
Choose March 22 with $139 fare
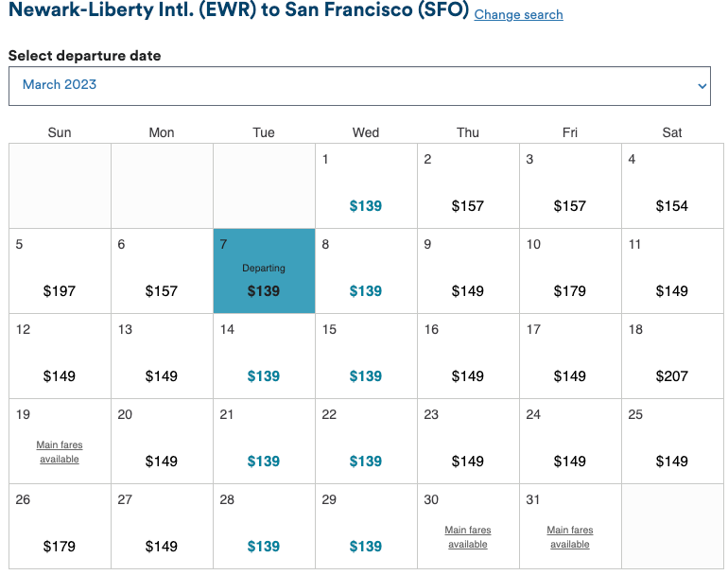(x=366, y=441)
